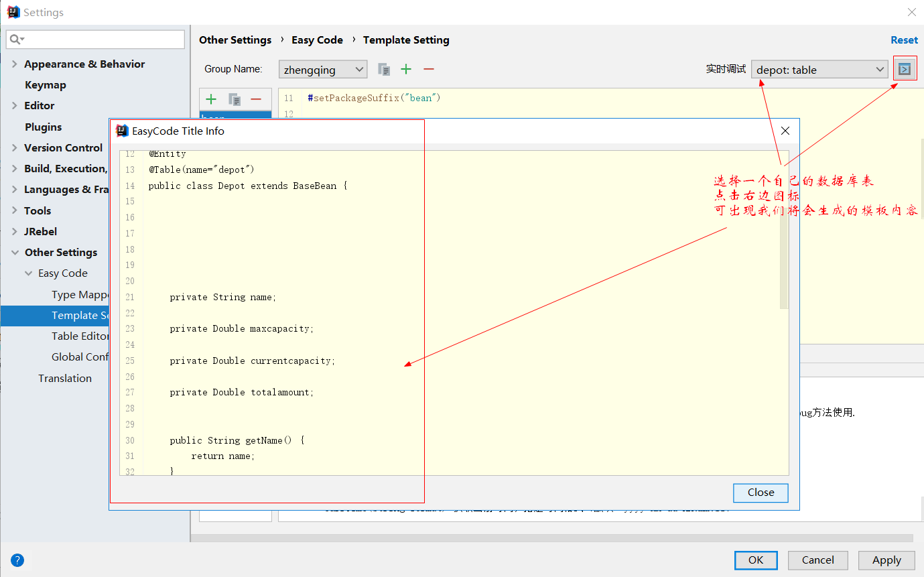Expand Version Control settings
924x577 pixels.
pyautogui.click(x=15, y=148)
